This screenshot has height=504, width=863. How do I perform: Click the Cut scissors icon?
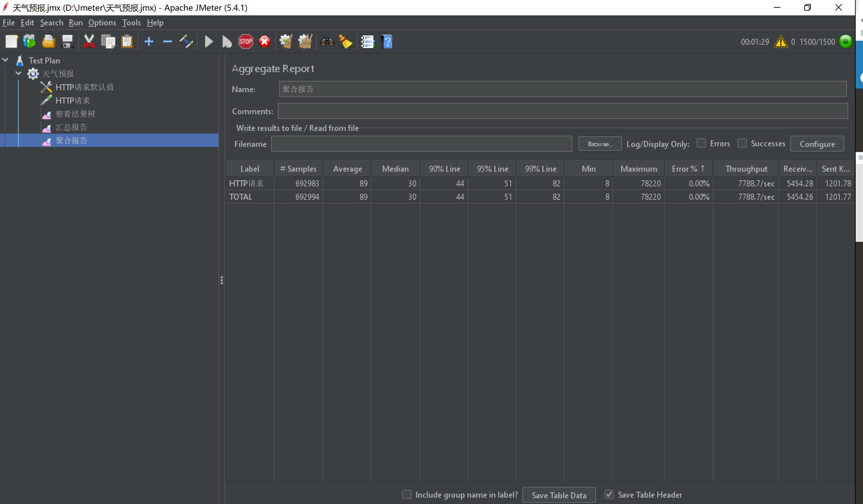click(89, 42)
